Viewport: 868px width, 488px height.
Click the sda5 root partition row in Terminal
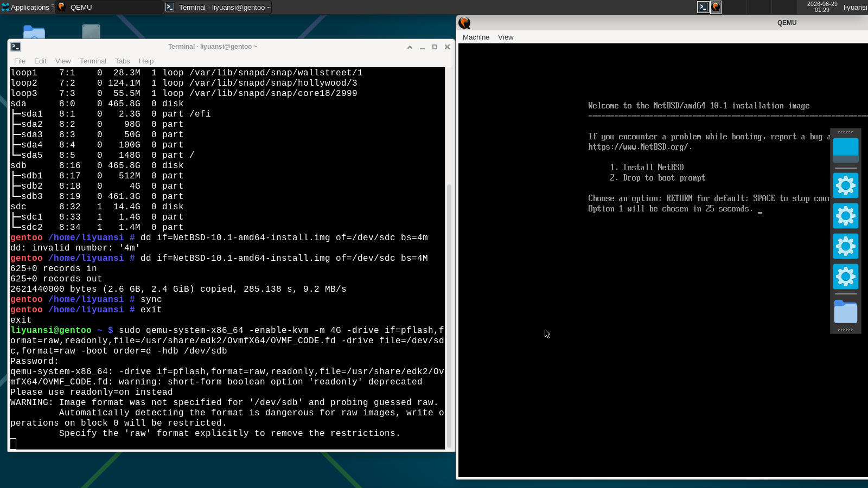[103, 155]
